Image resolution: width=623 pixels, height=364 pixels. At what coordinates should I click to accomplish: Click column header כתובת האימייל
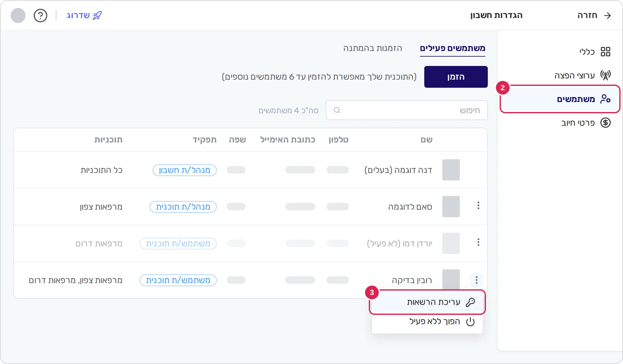288,140
